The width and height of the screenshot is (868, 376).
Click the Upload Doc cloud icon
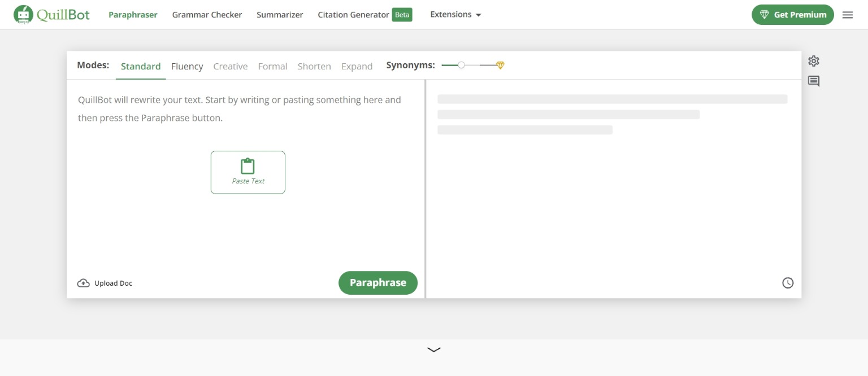point(84,283)
